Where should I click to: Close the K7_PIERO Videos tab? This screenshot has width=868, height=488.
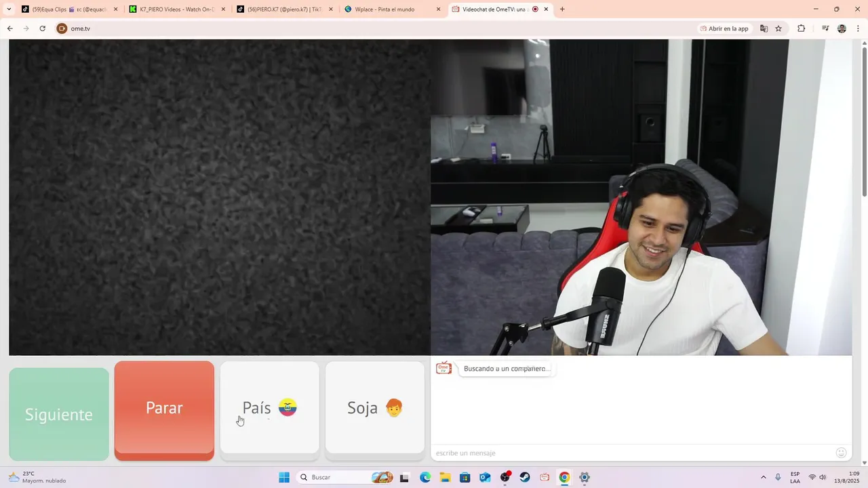tap(223, 9)
